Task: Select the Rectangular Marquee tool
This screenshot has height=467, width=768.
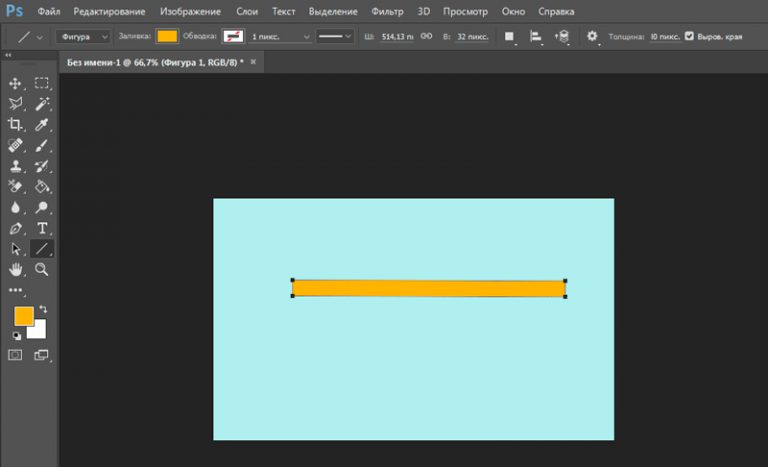Action: (42, 83)
